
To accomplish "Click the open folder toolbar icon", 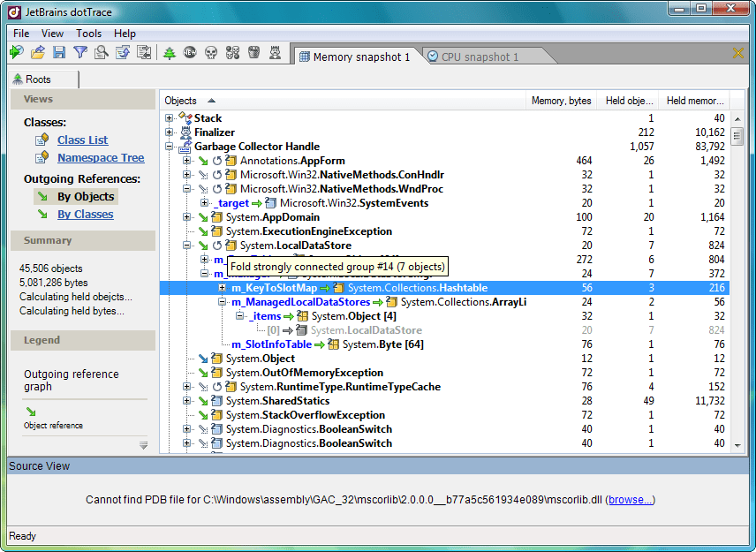I will (x=38, y=54).
